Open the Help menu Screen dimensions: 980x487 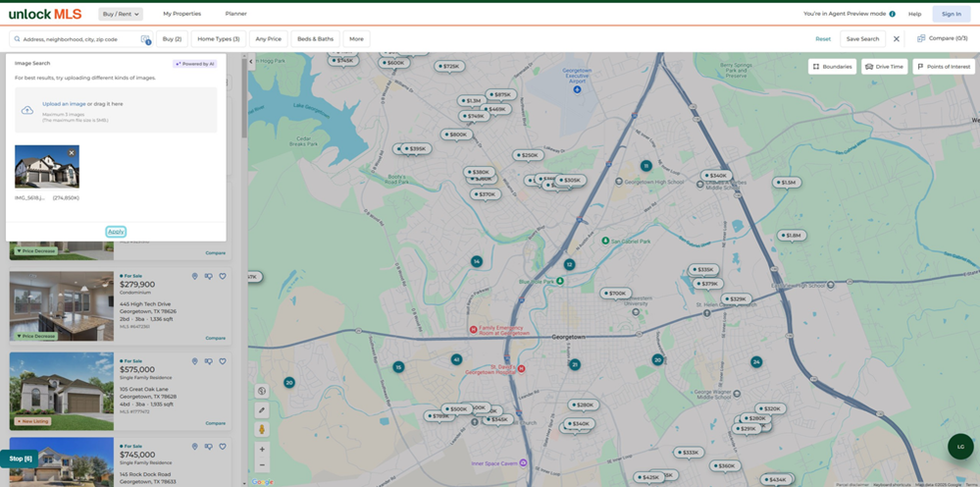click(x=915, y=14)
